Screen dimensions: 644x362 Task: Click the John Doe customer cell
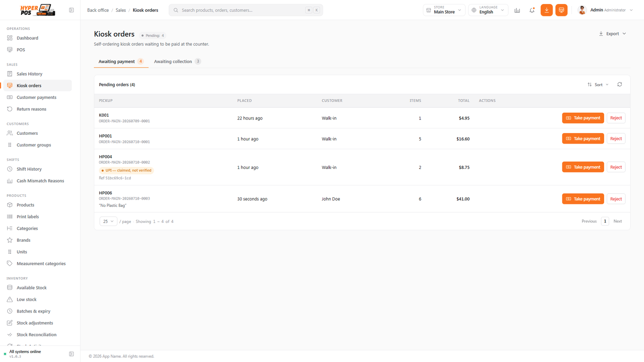[x=331, y=199]
